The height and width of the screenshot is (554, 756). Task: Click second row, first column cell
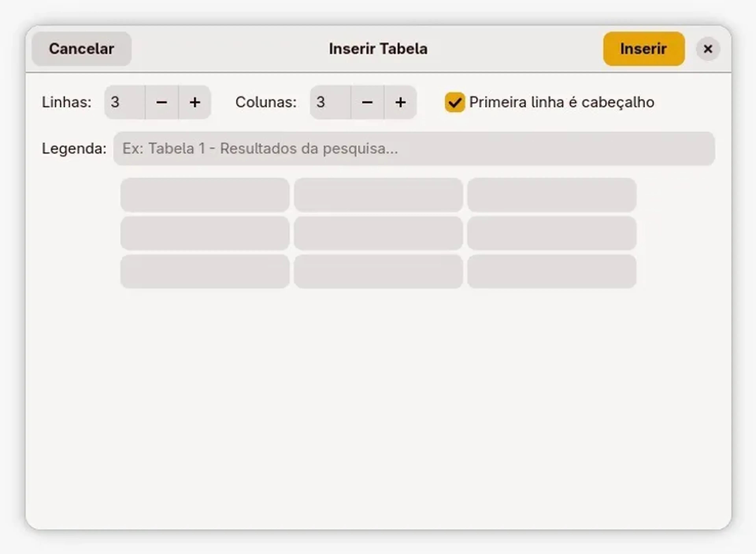click(x=205, y=233)
